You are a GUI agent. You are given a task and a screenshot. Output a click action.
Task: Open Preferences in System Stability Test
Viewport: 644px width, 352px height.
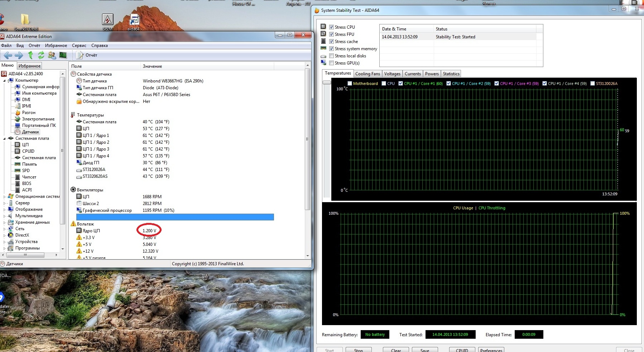click(491, 350)
